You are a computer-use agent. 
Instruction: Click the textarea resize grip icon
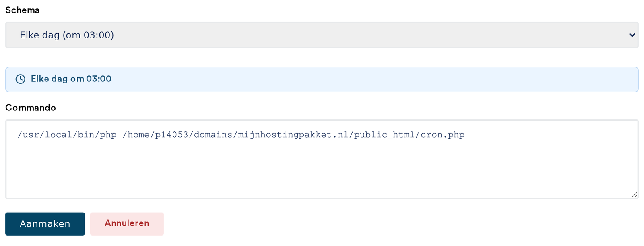(634, 195)
